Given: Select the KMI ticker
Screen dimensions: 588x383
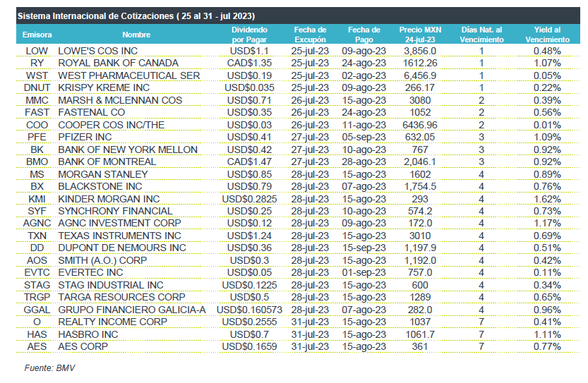Looking at the screenshot, I should (x=37, y=200).
